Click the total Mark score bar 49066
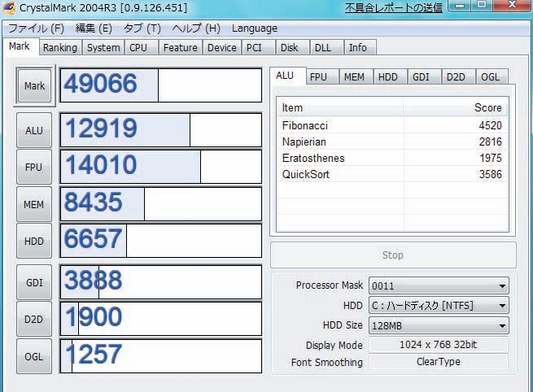 pos(161,85)
